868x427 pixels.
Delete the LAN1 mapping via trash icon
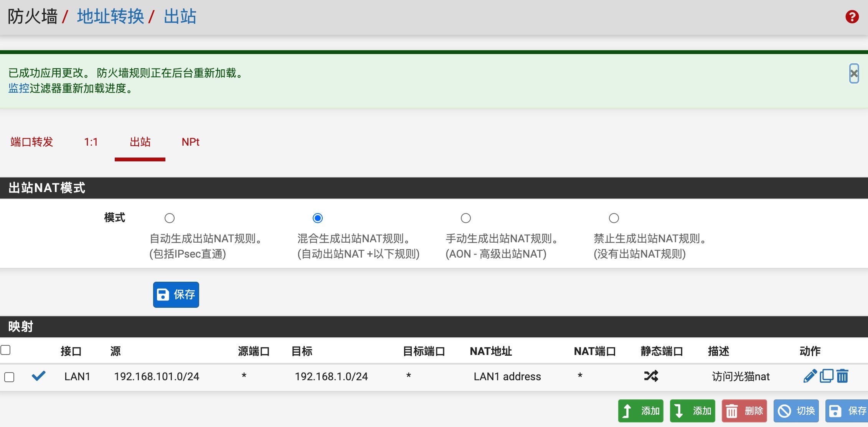(x=842, y=376)
